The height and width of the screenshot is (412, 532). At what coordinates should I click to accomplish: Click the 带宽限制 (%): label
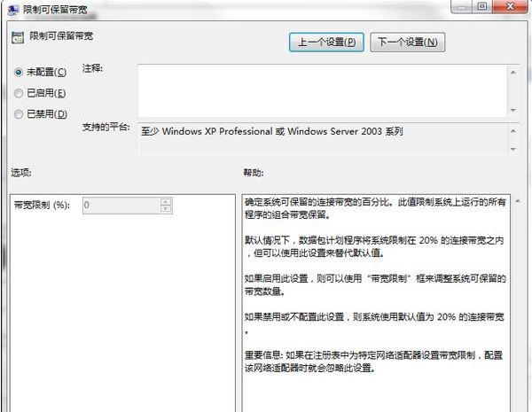pyautogui.click(x=42, y=205)
